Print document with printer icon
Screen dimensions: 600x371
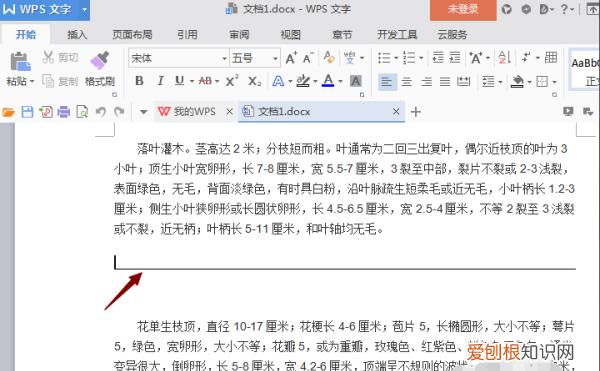64,112
